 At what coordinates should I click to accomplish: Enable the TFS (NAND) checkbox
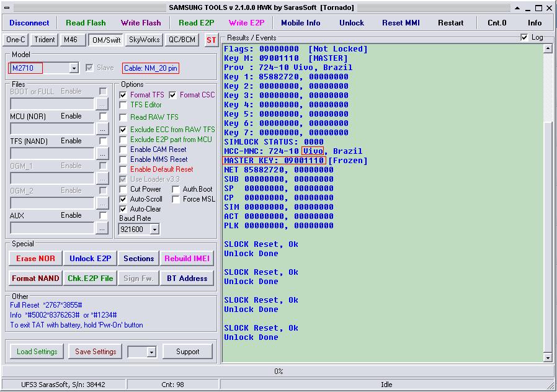tap(103, 141)
